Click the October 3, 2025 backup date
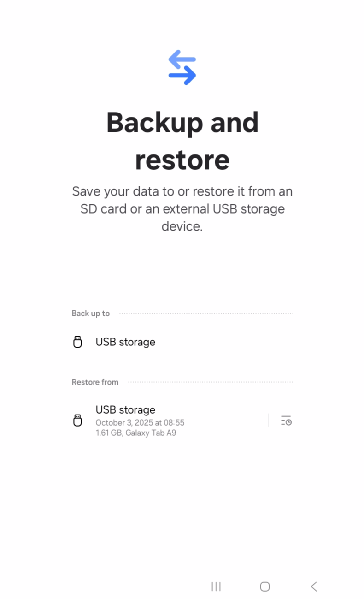Image resolution: width=364 pixels, height=599 pixels. click(x=140, y=422)
